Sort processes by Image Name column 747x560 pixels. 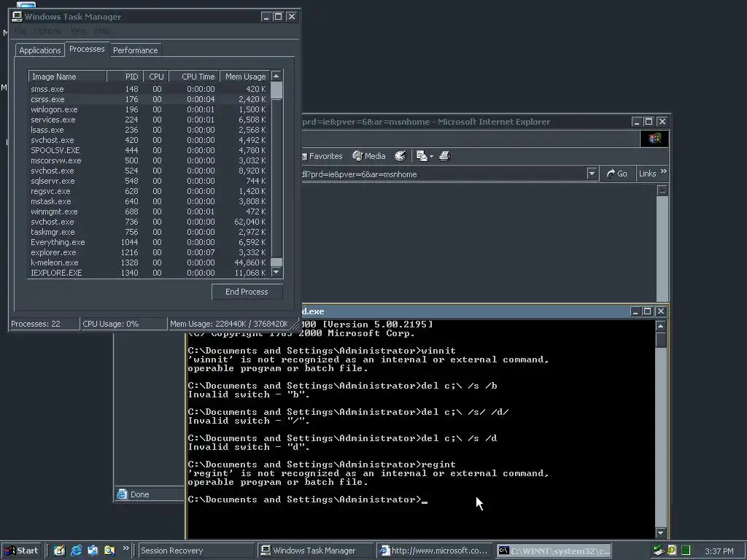click(67, 77)
